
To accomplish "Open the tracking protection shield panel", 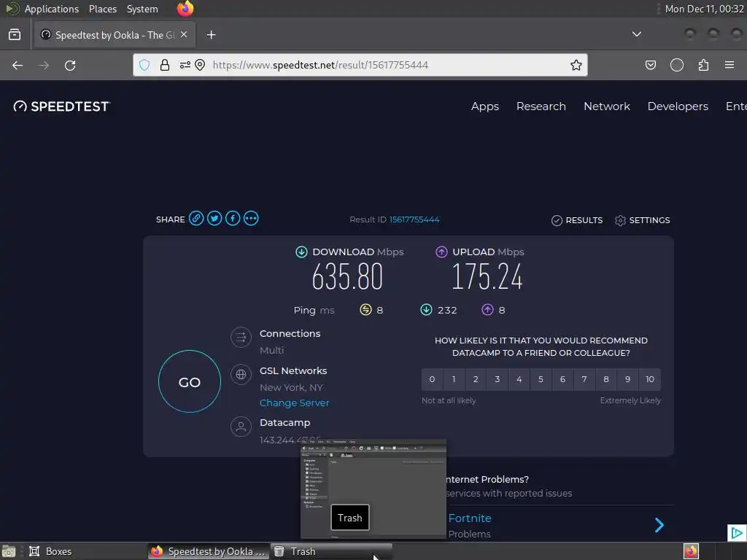I will coord(144,65).
